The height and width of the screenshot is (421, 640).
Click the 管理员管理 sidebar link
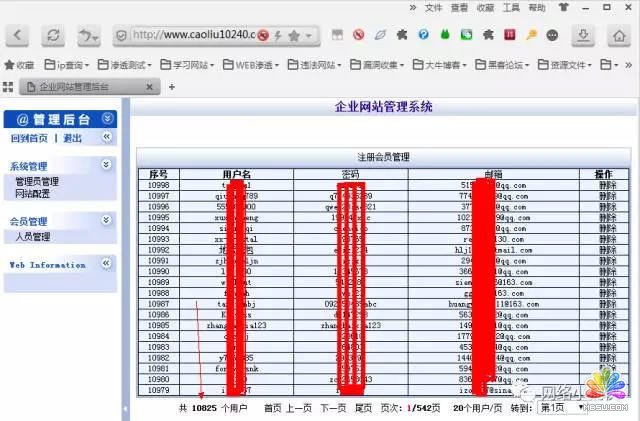37,182
